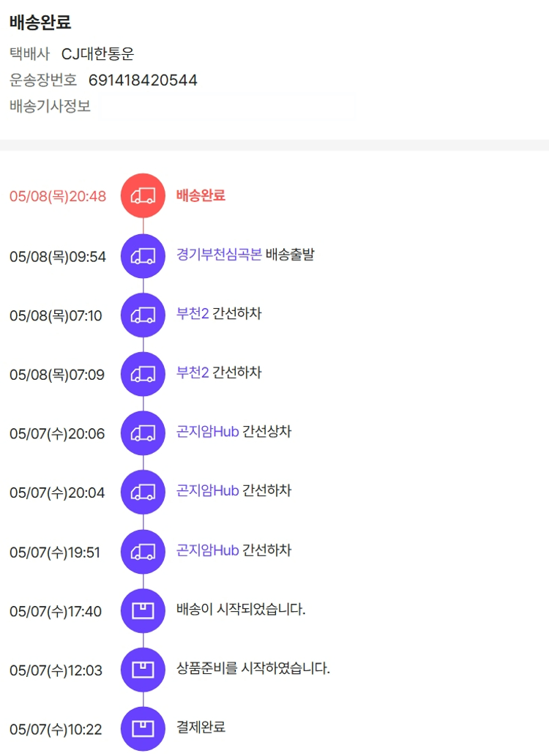Click the red 배송완료 status text
This screenshot has width=549, height=756.
(201, 195)
